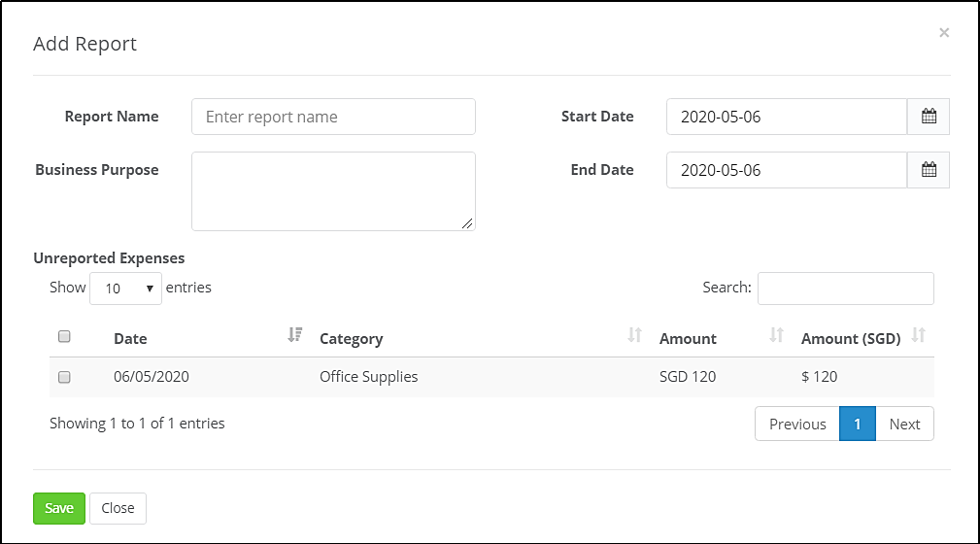The image size is (980, 544).
Task: Save the report with green Save button
Action: (x=59, y=508)
